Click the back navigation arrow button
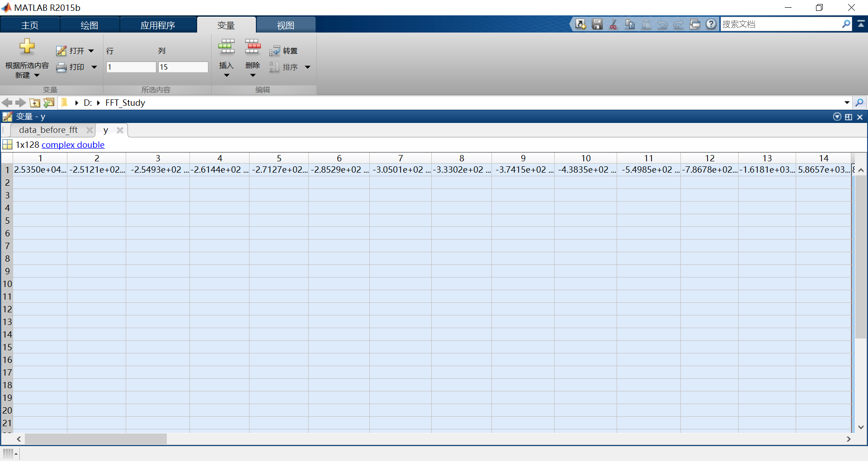Viewport: 868px width, 461px height. point(7,103)
